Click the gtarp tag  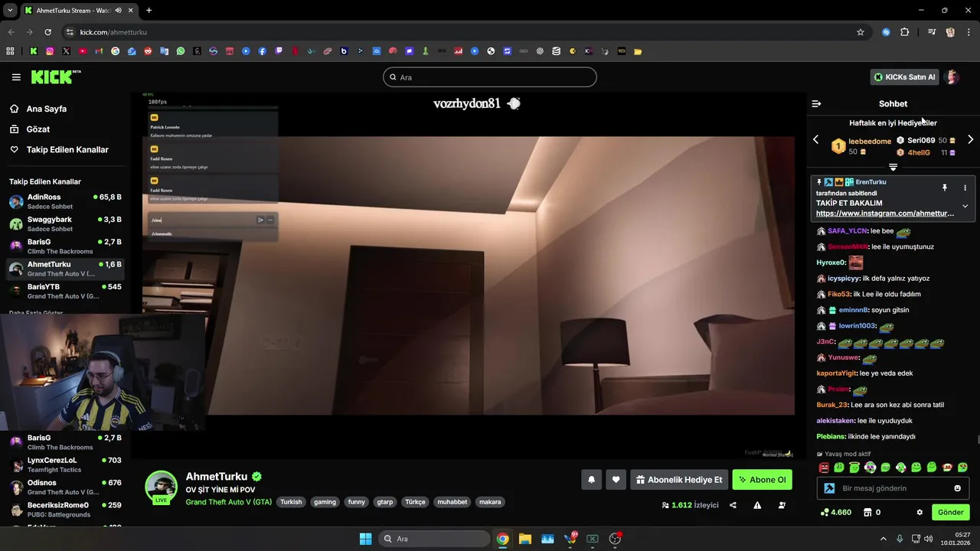[384, 502]
